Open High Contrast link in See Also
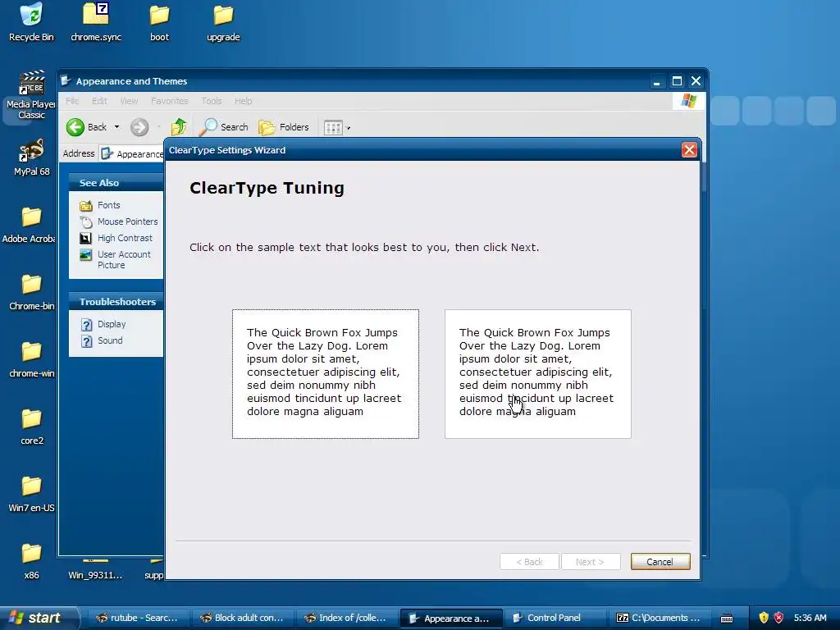This screenshot has width=840, height=630. [125, 238]
